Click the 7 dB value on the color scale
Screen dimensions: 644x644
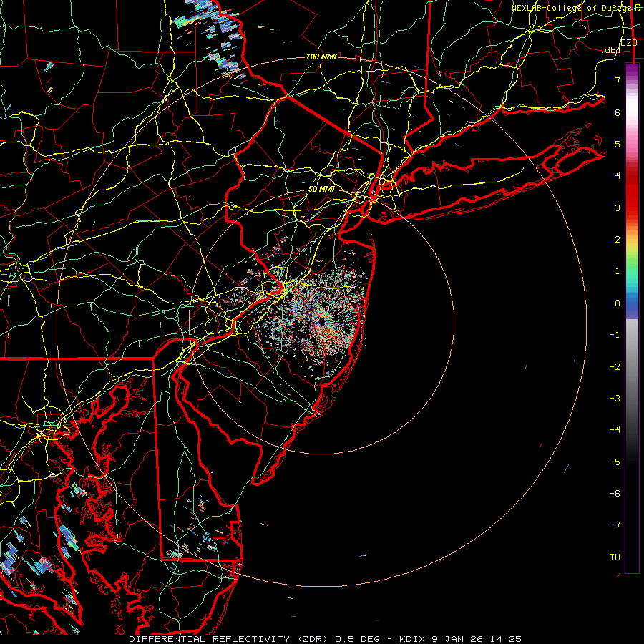[618, 80]
